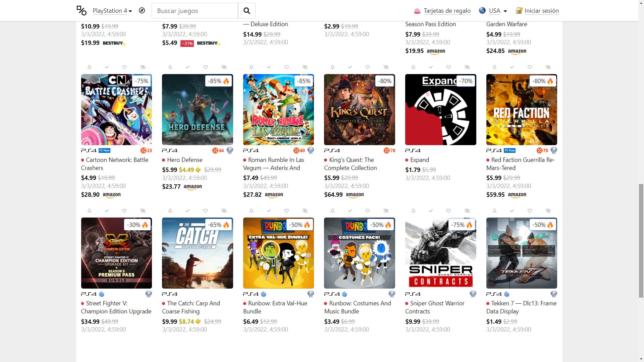Click heart icon above Sniper Ghost Warrior Contracts
The height and width of the screenshot is (362, 644).
point(448,211)
